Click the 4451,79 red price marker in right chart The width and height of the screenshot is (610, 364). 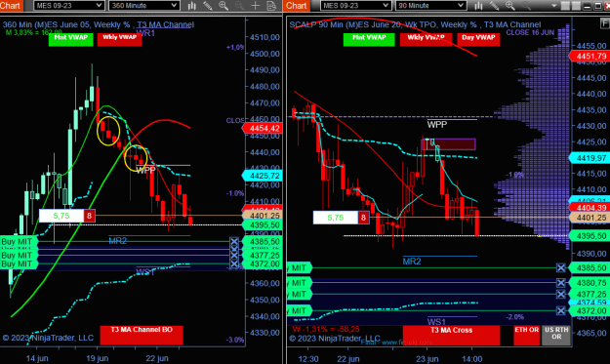point(590,56)
